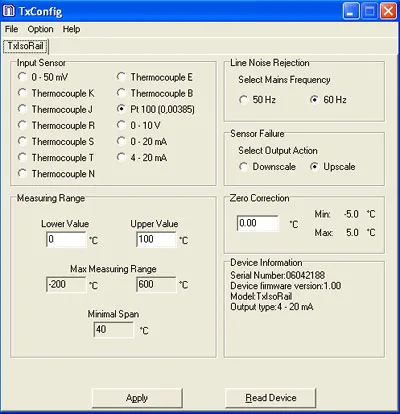Screen dimensions: 400x414
Task: Click the Max Measuring Range label
Action: (113, 269)
